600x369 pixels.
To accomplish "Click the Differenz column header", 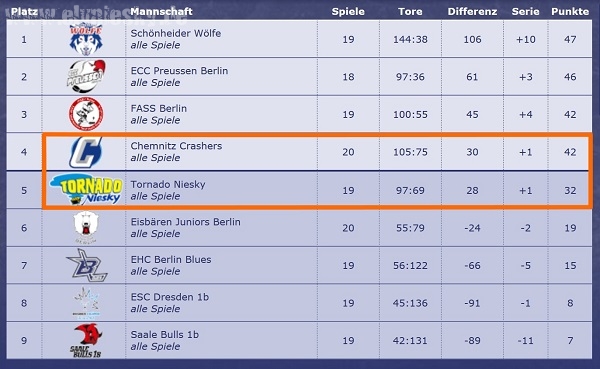I will pyautogui.click(x=472, y=11).
